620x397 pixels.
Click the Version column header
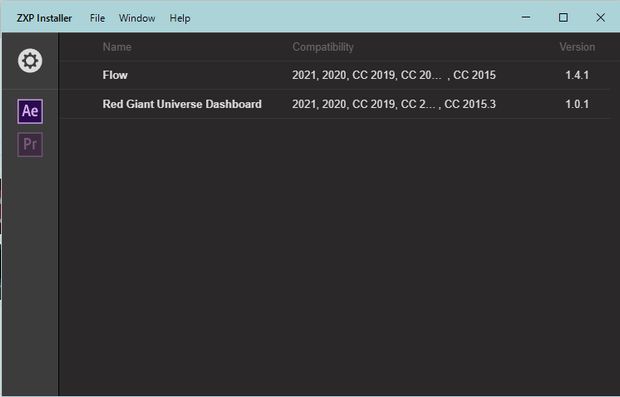(577, 47)
